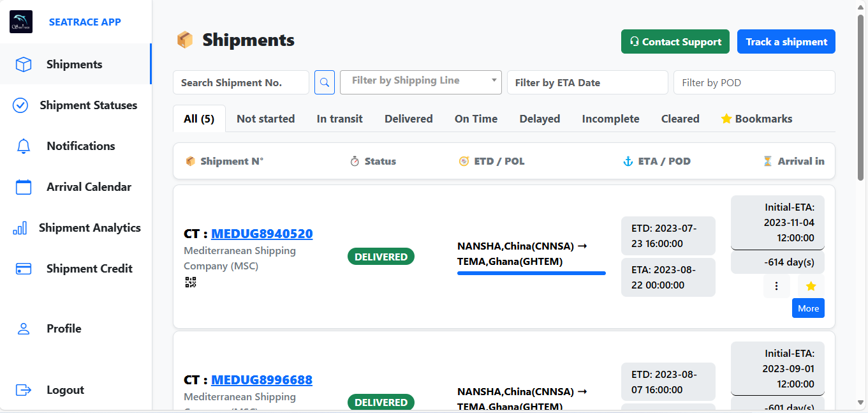Click the Profile person icon
The height and width of the screenshot is (413, 868).
pos(24,329)
